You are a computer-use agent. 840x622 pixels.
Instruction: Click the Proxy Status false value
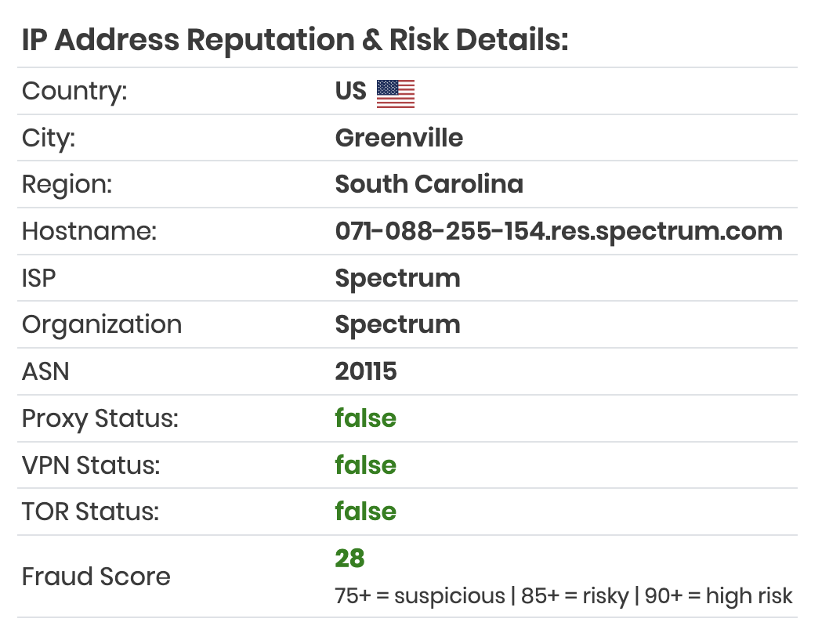click(366, 418)
